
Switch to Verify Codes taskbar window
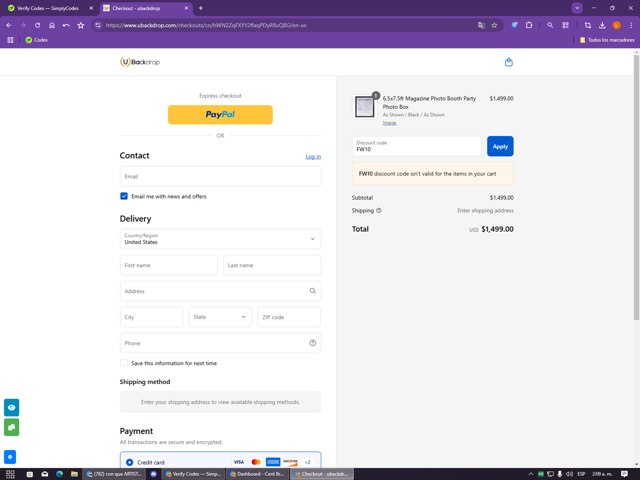pos(194,474)
